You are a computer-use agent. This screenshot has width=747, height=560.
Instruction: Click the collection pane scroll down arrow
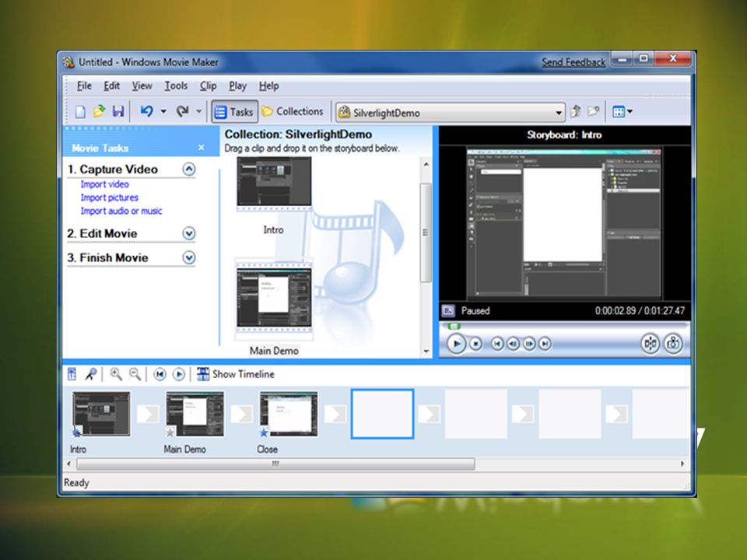pos(426,352)
